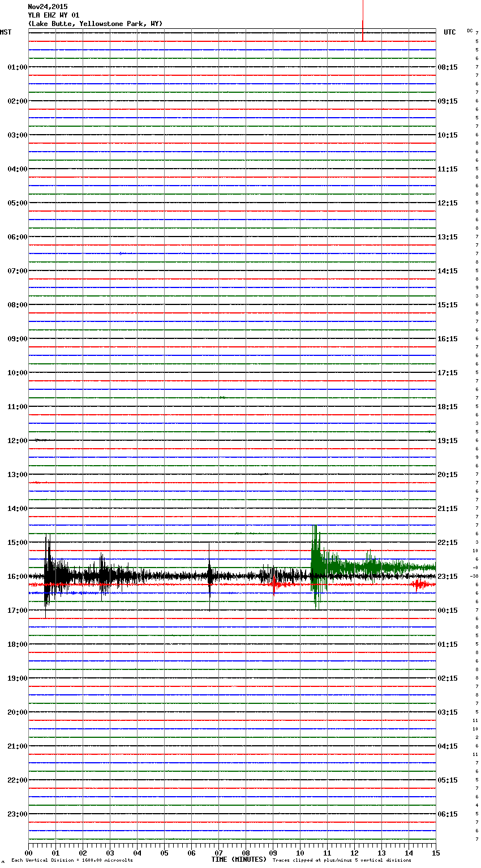Click the 05:00 MST time label
481x868 pixels.
click(17, 203)
